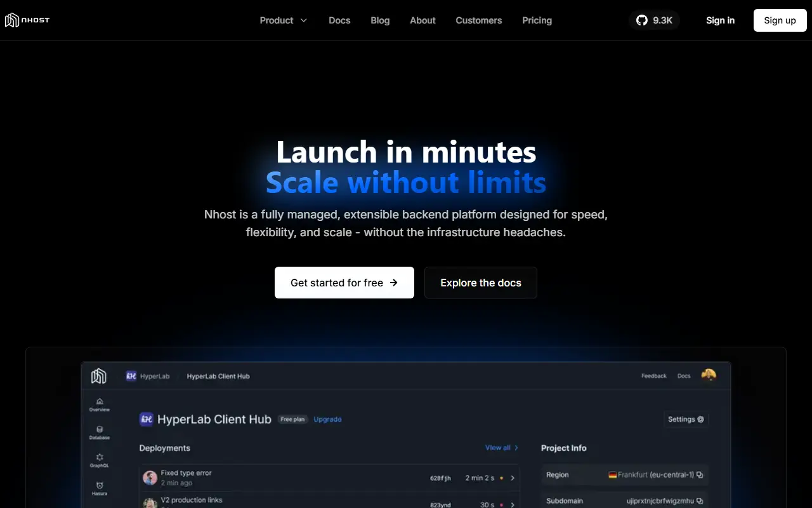Click the Nhost logo in the header
Image resolution: width=812 pixels, height=508 pixels.
27,20
